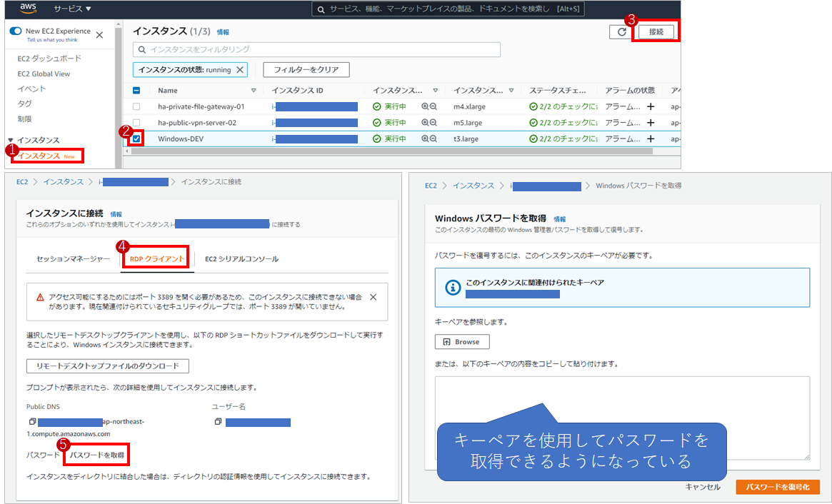Uncheck the Windows-DEV row checkbox

coord(137,138)
